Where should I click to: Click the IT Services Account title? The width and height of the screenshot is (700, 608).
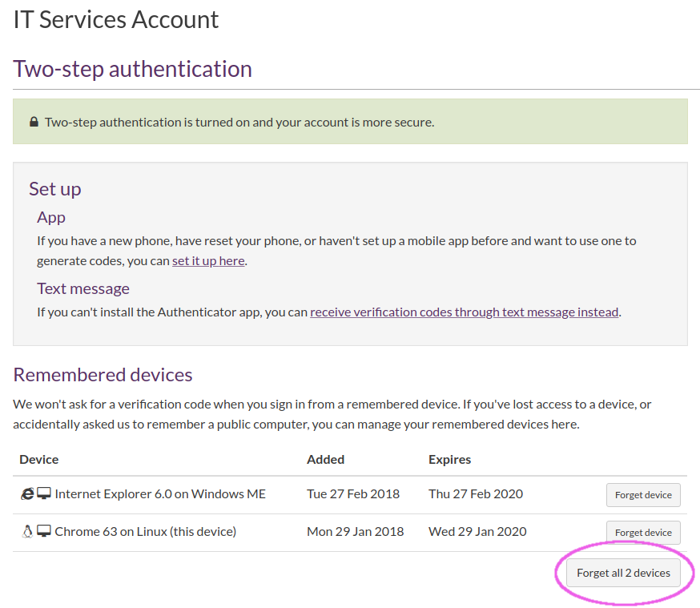[x=116, y=19]
